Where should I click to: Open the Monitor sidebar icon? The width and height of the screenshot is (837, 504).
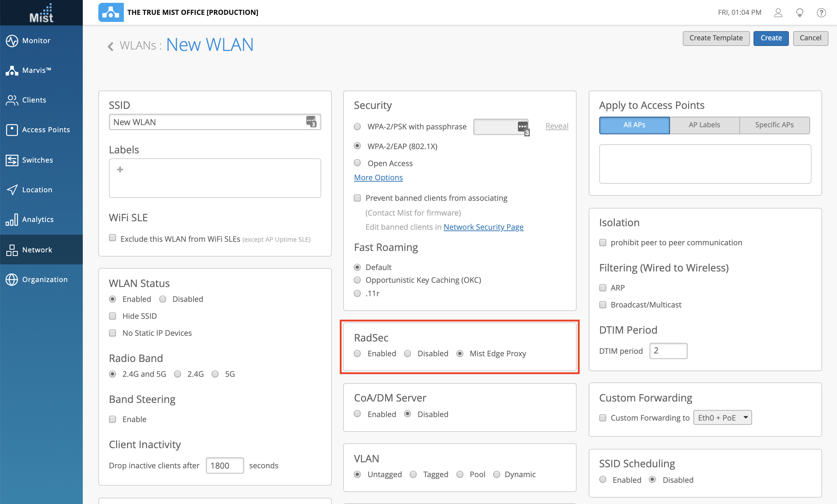point(12,41)
